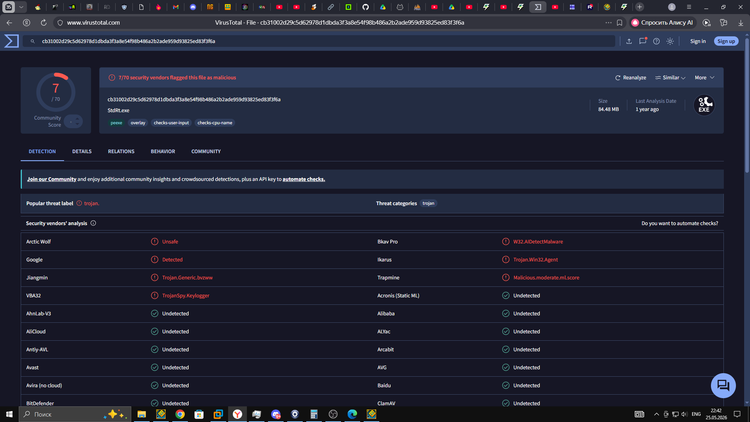
Task: Click the info icon beside Security vendors' analysis
Action: (93, 223)
